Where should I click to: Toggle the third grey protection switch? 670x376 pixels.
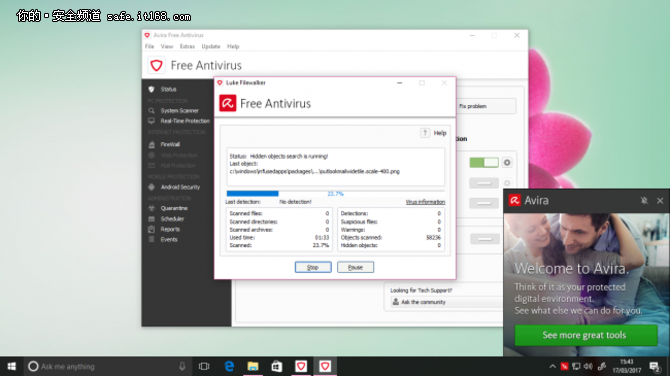point(484,203)
